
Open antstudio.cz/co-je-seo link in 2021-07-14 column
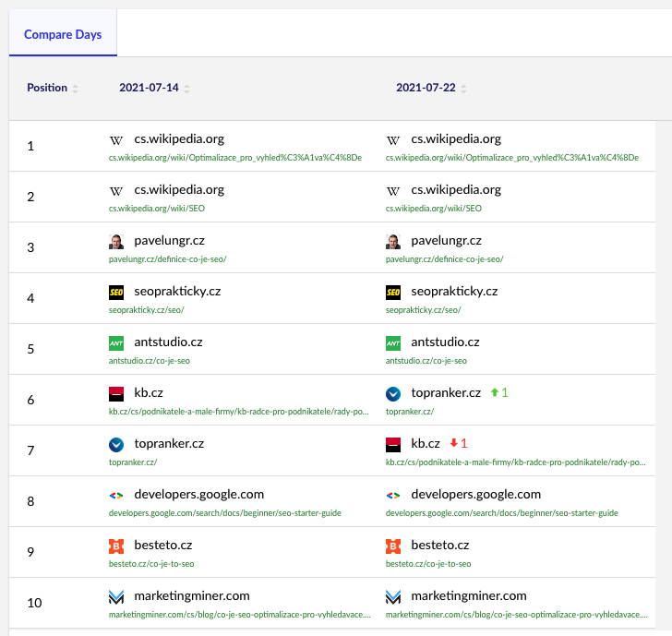click(150, 361)
